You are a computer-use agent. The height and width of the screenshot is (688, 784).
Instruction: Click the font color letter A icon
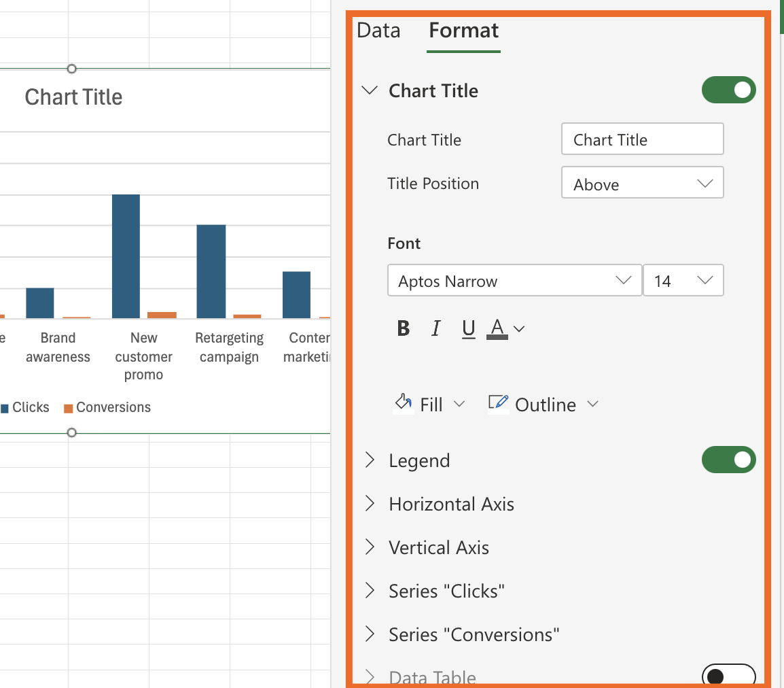pos(497,329)
